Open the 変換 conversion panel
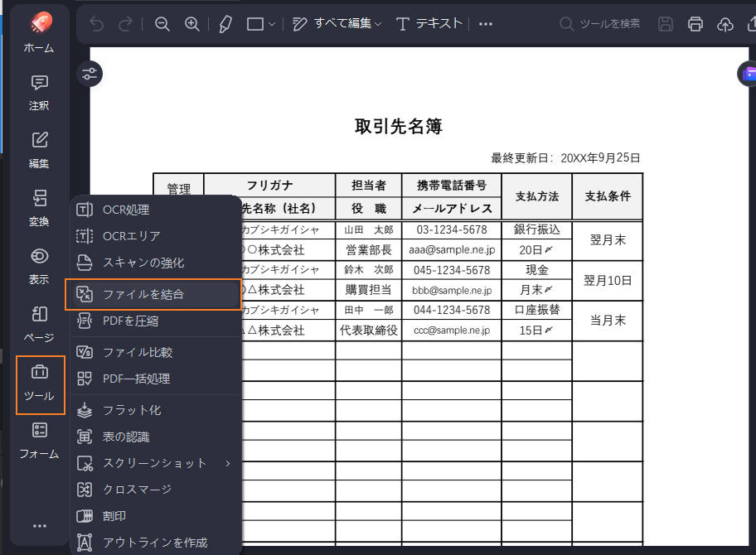The width and height of the screenshot is (756, 555). (38, 209)
